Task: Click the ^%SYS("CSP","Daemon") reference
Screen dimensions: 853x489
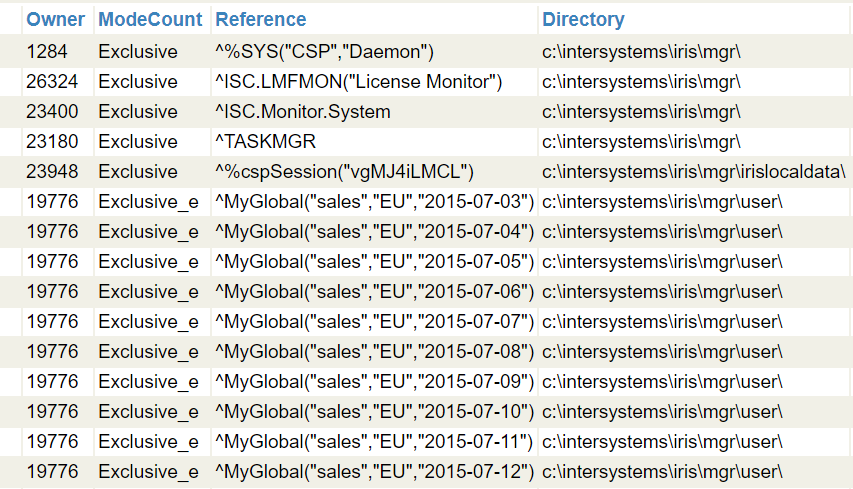Action: (324, 51)
